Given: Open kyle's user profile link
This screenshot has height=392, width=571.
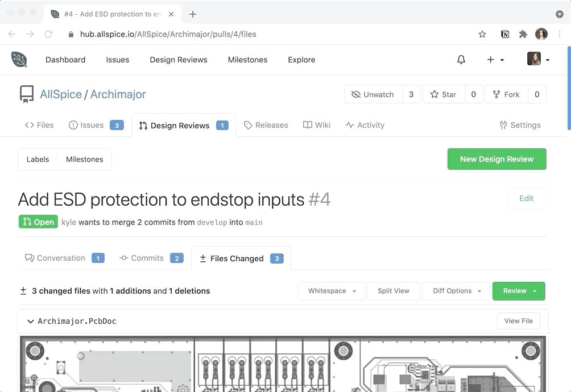Looking at the screenshot, I should point(69,222).
